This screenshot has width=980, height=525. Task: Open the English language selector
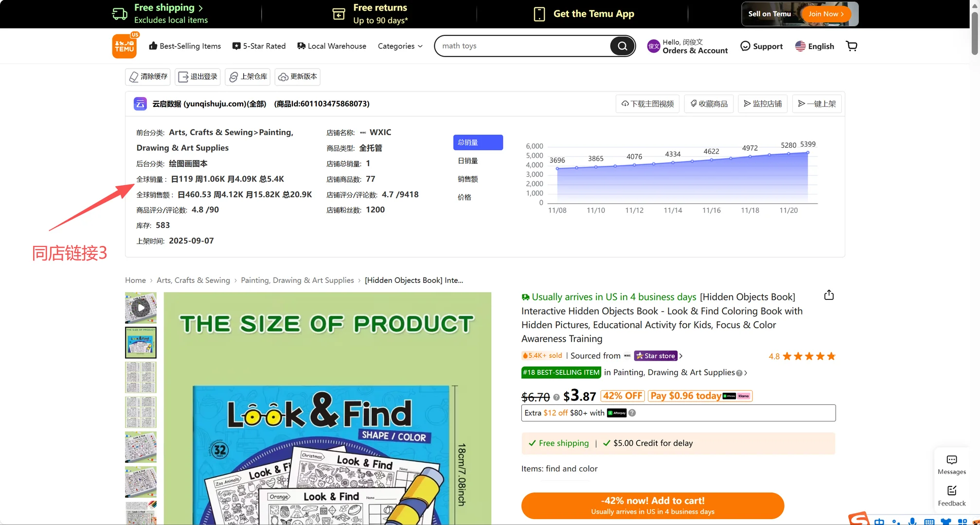[815, 46]
